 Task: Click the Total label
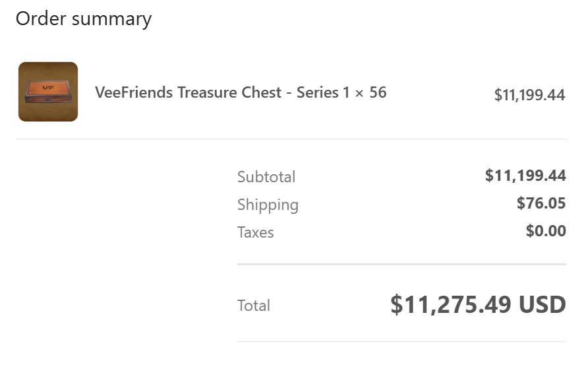pyautogui.click(x=254, y=306)
